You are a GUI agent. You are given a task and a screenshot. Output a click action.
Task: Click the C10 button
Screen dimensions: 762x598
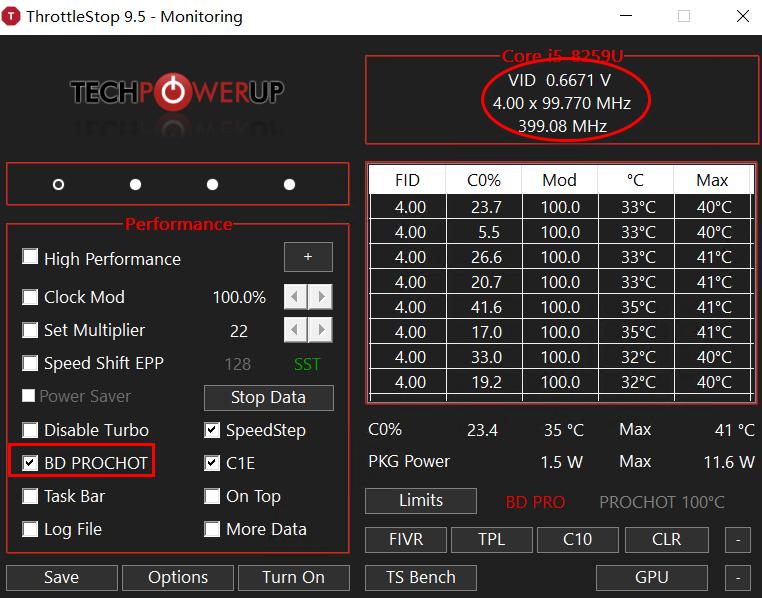pyautogui.click(x=578, y=540)
